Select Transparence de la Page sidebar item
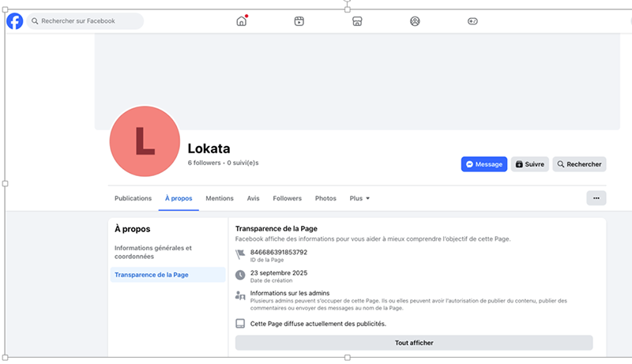 tap(167, 275)
